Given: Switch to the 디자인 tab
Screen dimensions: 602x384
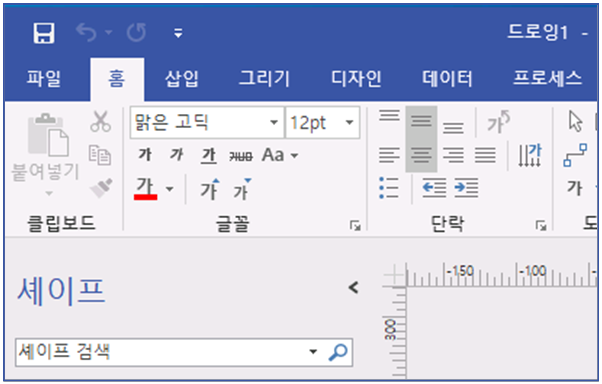Looking at the screenshot, I should (x=356, y=79).
